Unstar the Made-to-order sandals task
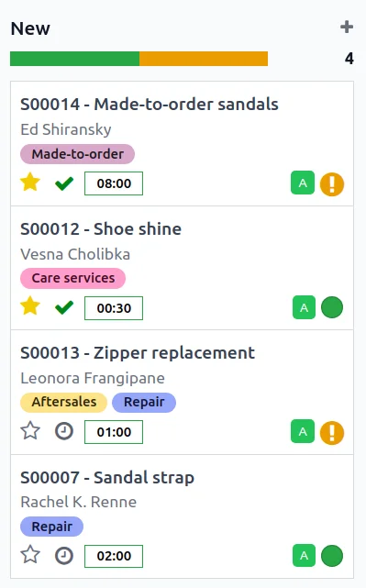The image size is (366, 588). pyautogui.click(x=30, y=182)
